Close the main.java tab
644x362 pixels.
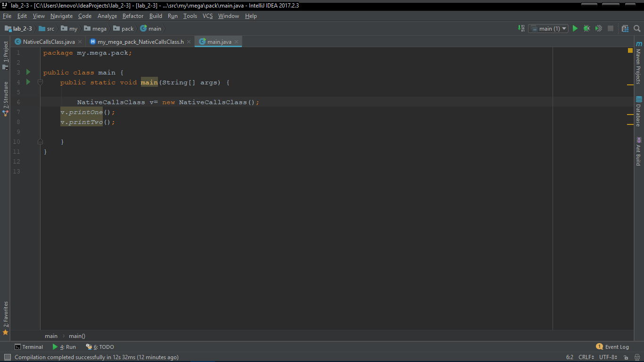pyautogui.click(x=237, y=42)
